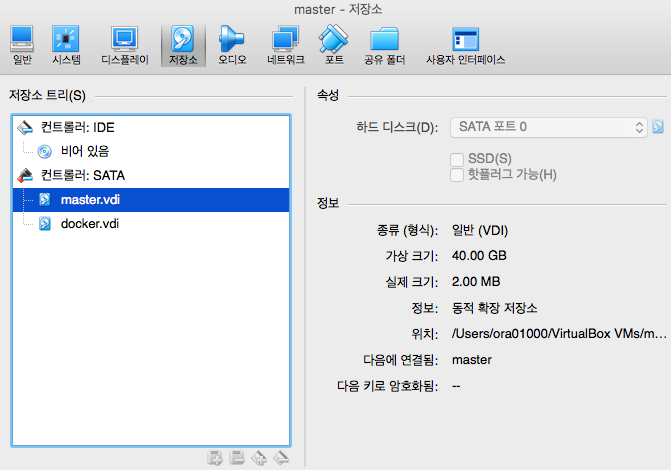Click the 40.00 GB virtual size value
The image size is (671, 470).
(x=479, y=256)
